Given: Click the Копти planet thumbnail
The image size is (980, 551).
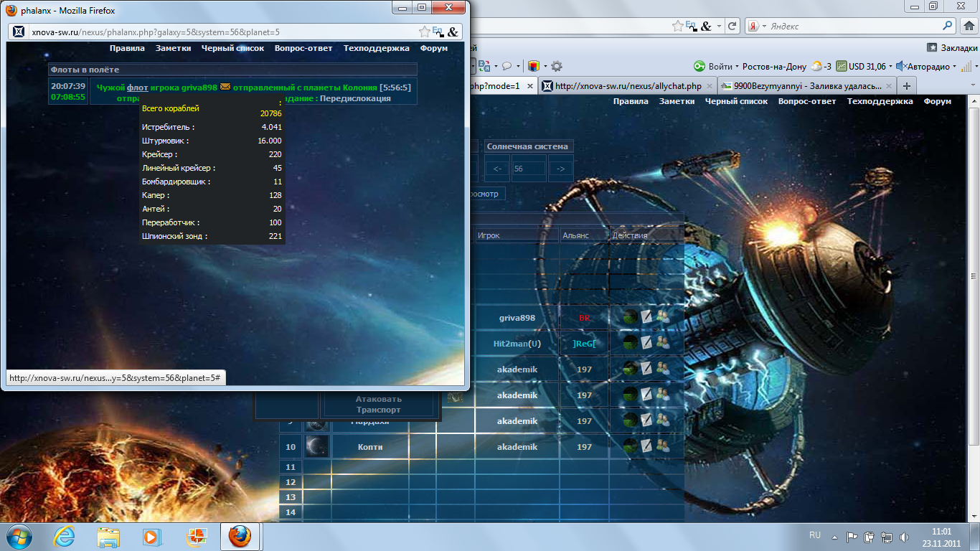Looking at the screenshot, I should point(316,447).
